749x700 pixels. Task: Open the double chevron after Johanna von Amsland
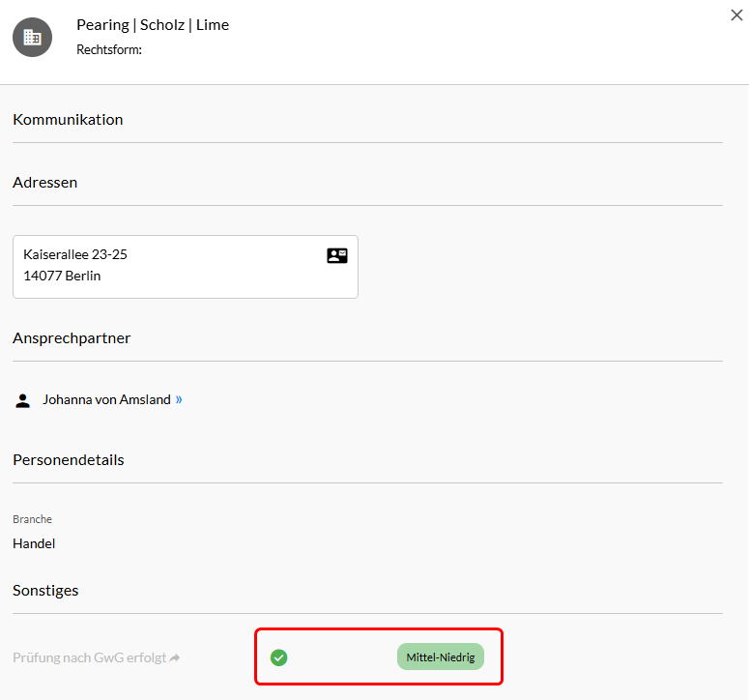[179, 399]
